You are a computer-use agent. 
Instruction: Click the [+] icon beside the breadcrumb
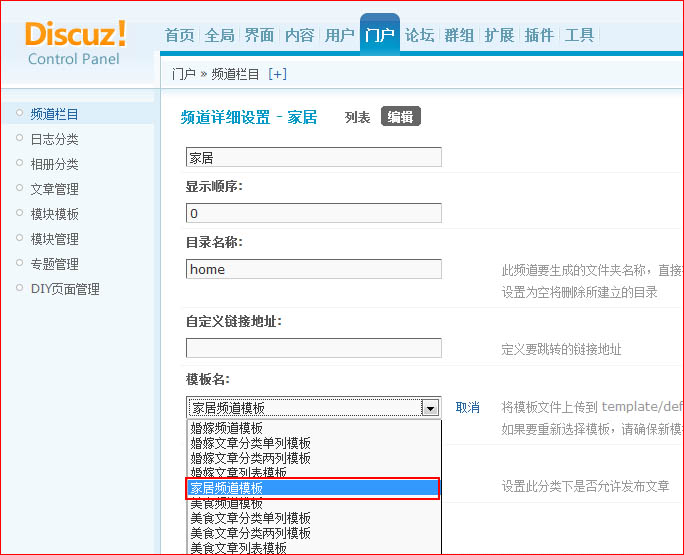(x=277, y=74)
